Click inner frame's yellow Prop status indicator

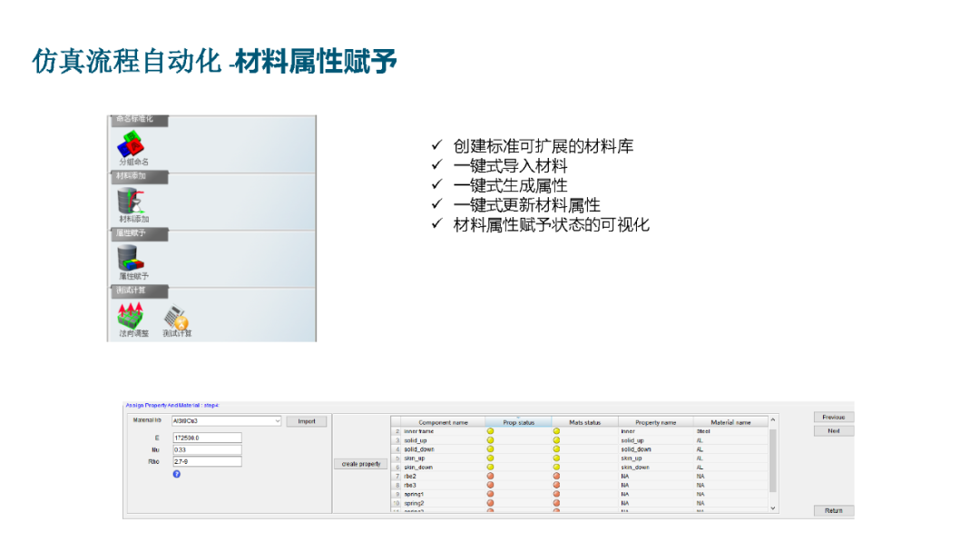(490, 431)
